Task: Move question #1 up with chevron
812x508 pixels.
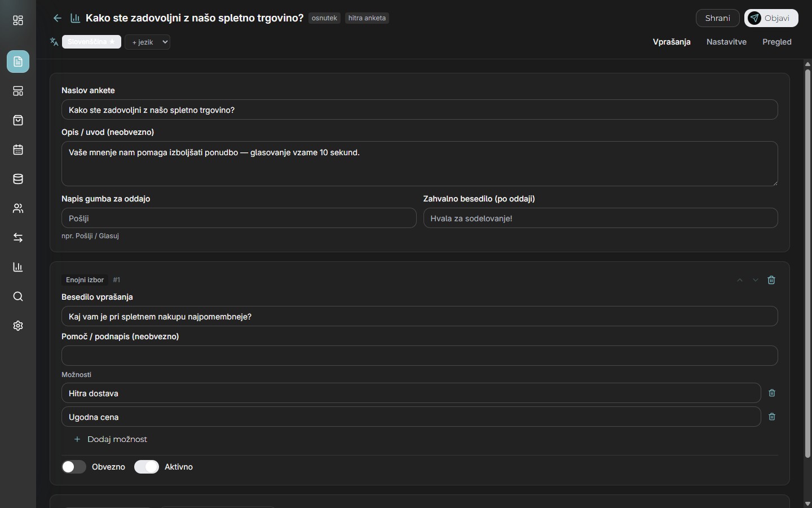Action: pyautogui.click(x=740, y=280)
